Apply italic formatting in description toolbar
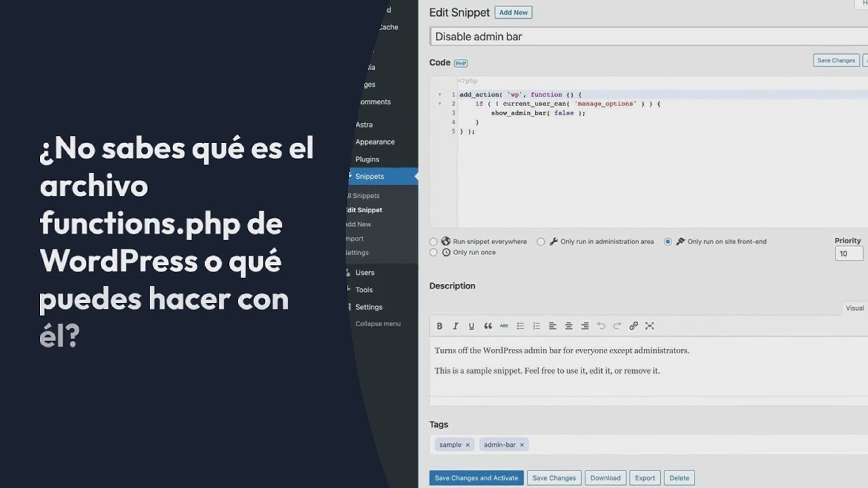Screen dimensions: 868x488 (x=455, y=326)
